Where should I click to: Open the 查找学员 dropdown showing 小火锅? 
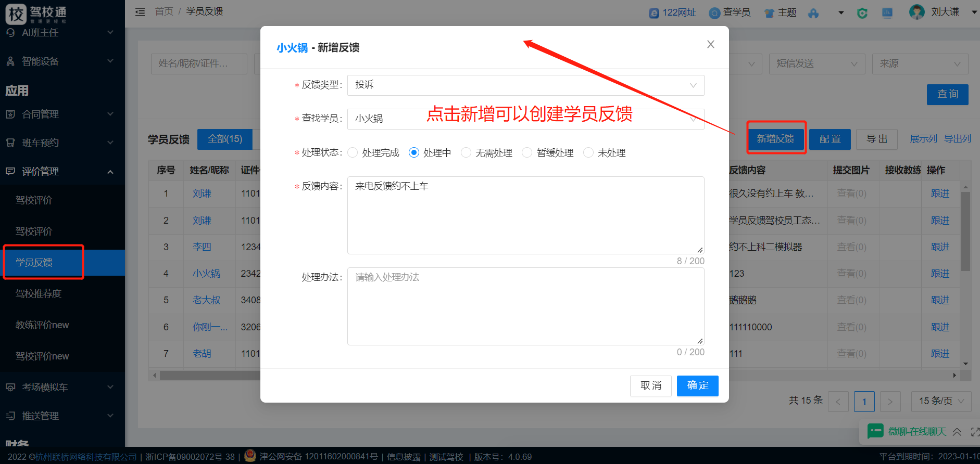coord(526,119)
